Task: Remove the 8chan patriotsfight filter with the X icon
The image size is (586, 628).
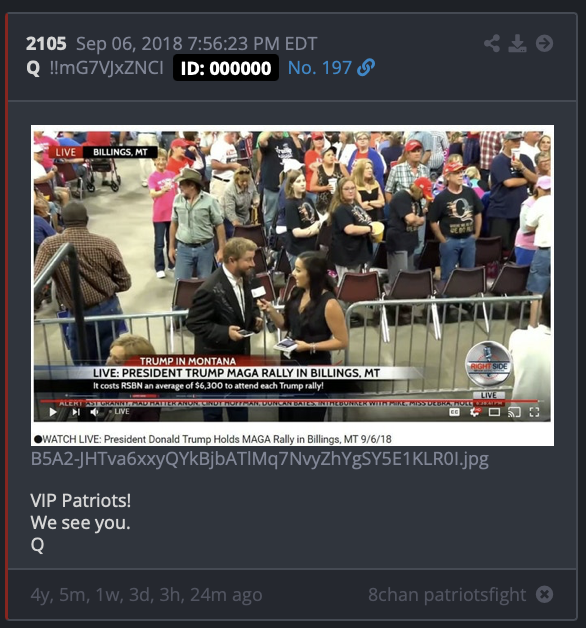Action: pos(544,594)
